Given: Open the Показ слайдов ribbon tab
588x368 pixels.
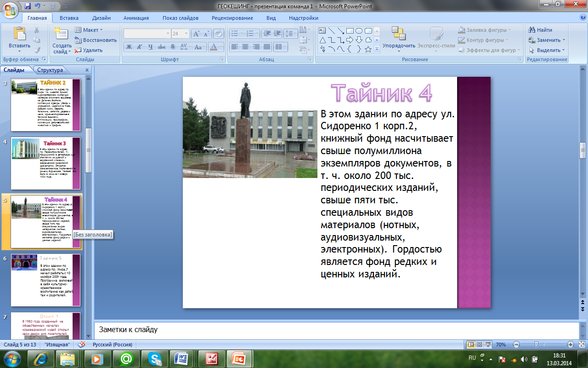Looking at the screenshot, I should click(181, 18).
